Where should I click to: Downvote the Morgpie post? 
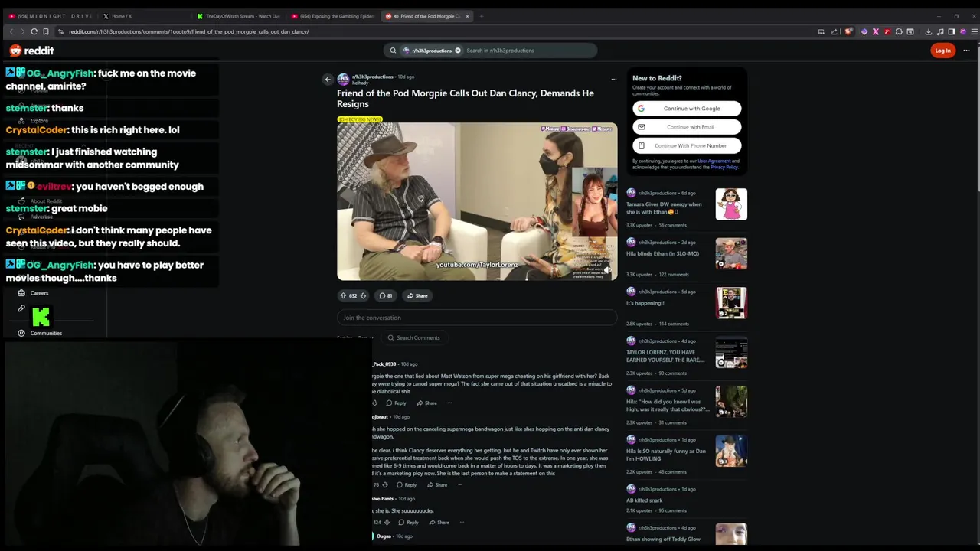[x=363, y=295]
